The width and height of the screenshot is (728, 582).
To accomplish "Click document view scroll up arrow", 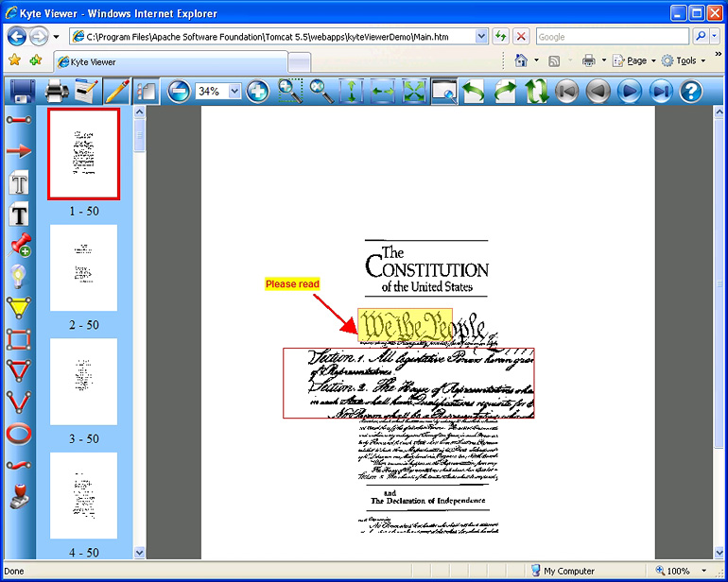I will (719, 111).
